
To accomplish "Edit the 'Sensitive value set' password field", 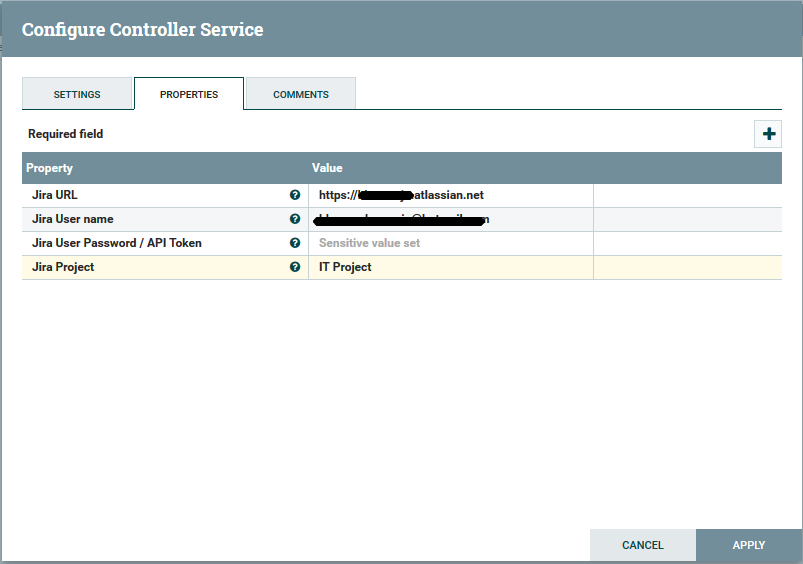I will pyautogui.click(x=451, y=243).
